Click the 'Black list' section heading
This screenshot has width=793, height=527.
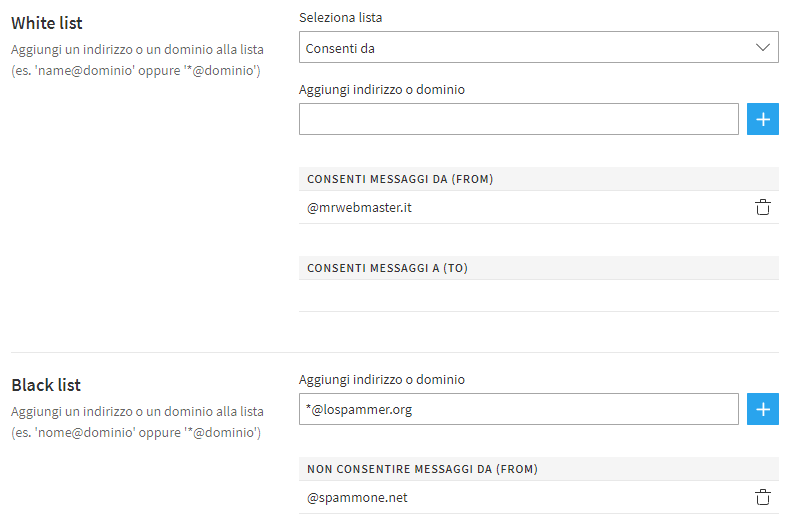(46, 385)
